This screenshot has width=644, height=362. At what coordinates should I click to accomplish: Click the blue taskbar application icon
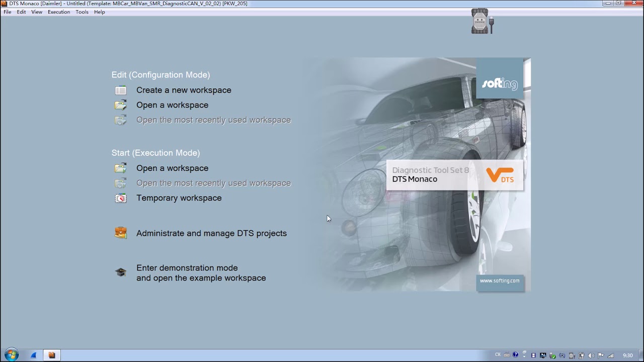click(x=33, y=355)
